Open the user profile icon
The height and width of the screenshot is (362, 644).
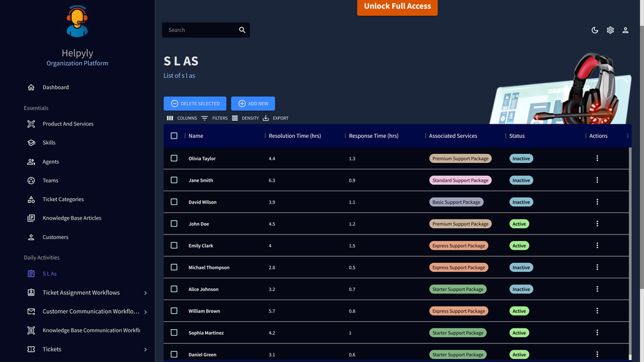(x=625, y=30)
